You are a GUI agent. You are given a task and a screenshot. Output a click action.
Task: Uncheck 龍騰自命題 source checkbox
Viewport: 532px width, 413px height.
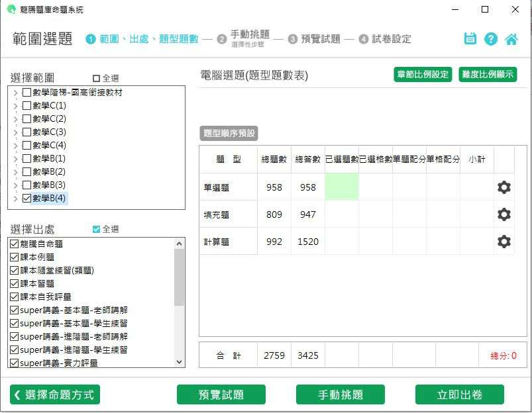pyautogui.click(x=15, y=244)
